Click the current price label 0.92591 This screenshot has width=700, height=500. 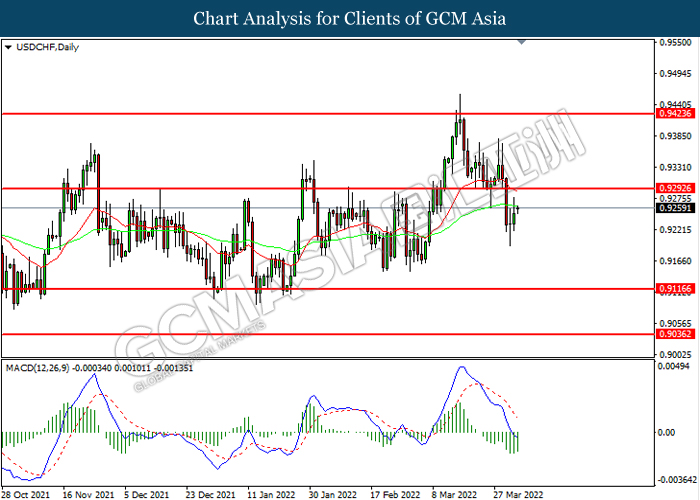coord(677,208)
